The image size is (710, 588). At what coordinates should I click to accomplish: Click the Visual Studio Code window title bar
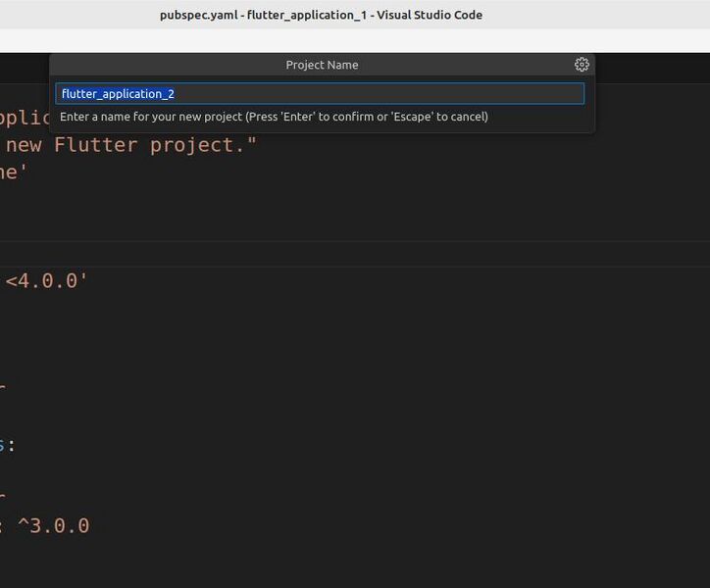click(x=355, y=15)
